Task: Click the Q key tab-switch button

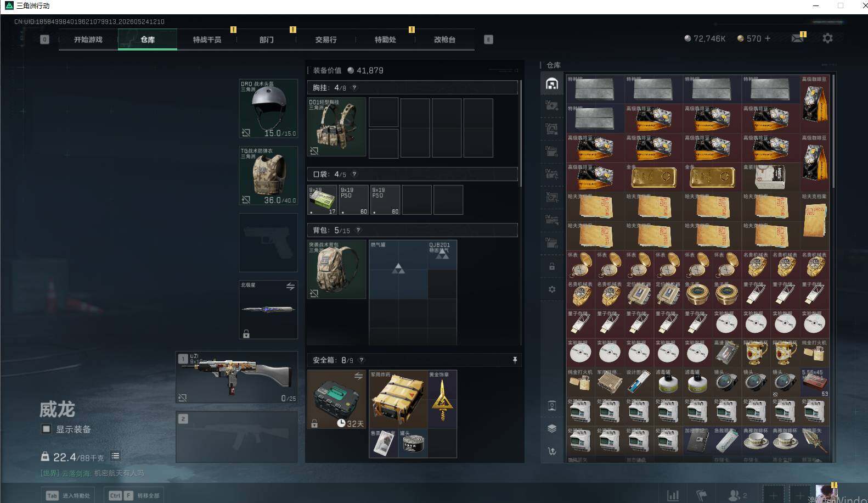Action: (45, 40)
